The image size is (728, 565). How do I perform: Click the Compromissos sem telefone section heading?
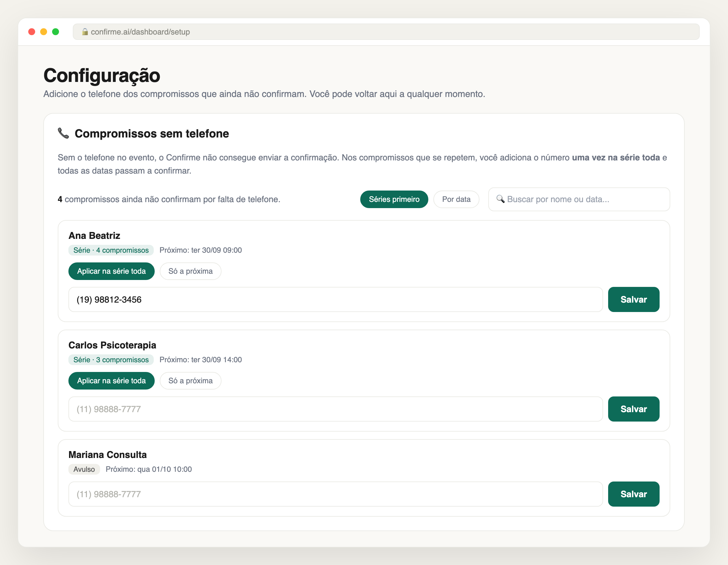(152, 133)
